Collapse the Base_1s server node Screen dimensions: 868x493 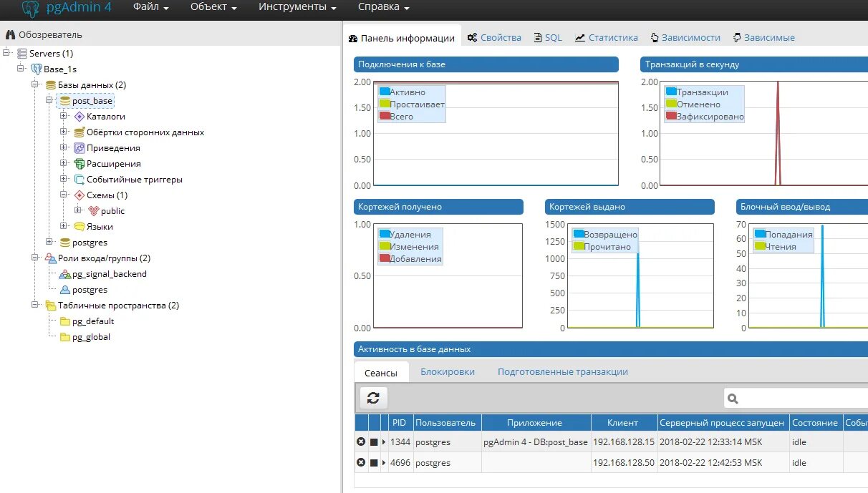coord(21,69)
